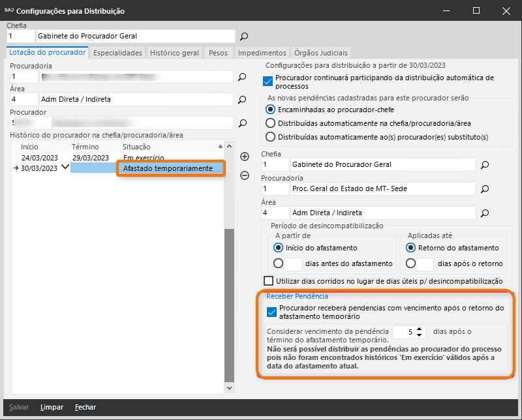Viewport: 522px width, 420px height.
Task: Click the Limpar button
Action: (x=52, y=407)
